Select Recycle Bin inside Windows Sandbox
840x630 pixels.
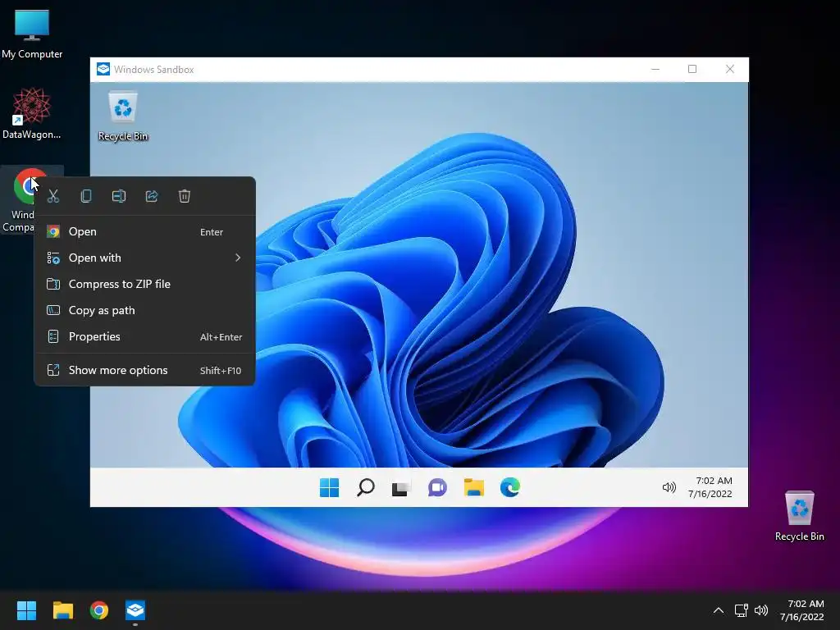pyautogui.click(x=123, y=116)
